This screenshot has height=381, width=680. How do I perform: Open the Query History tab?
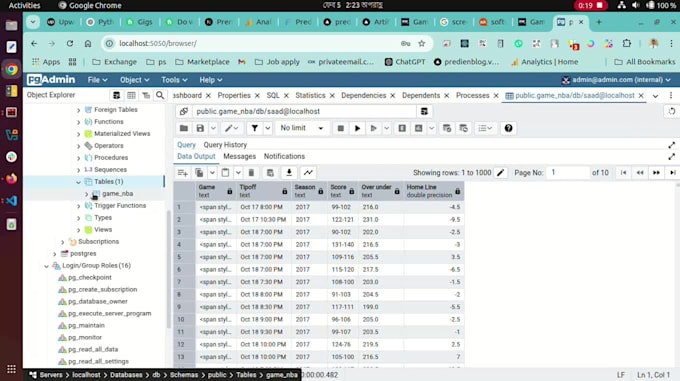tap(225, 145)
